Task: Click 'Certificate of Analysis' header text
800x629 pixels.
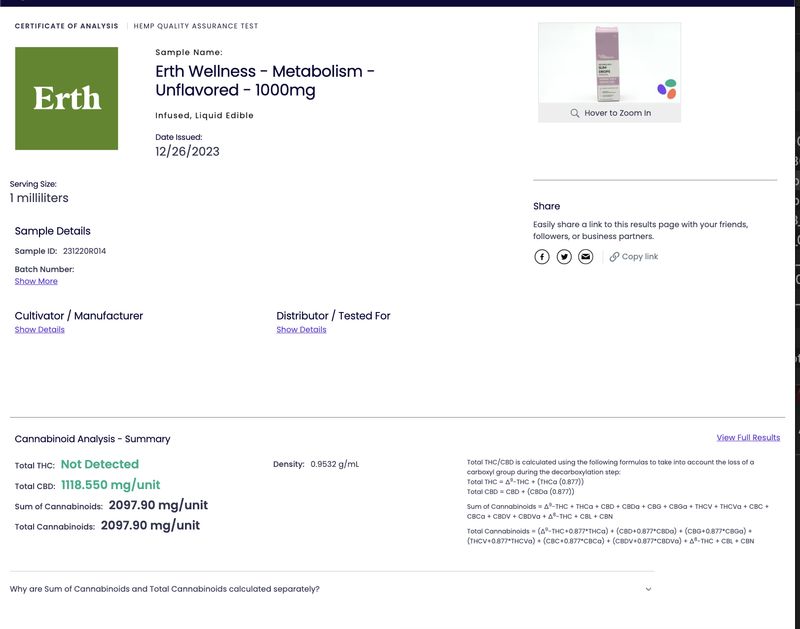Action: [x=66, y=26]
